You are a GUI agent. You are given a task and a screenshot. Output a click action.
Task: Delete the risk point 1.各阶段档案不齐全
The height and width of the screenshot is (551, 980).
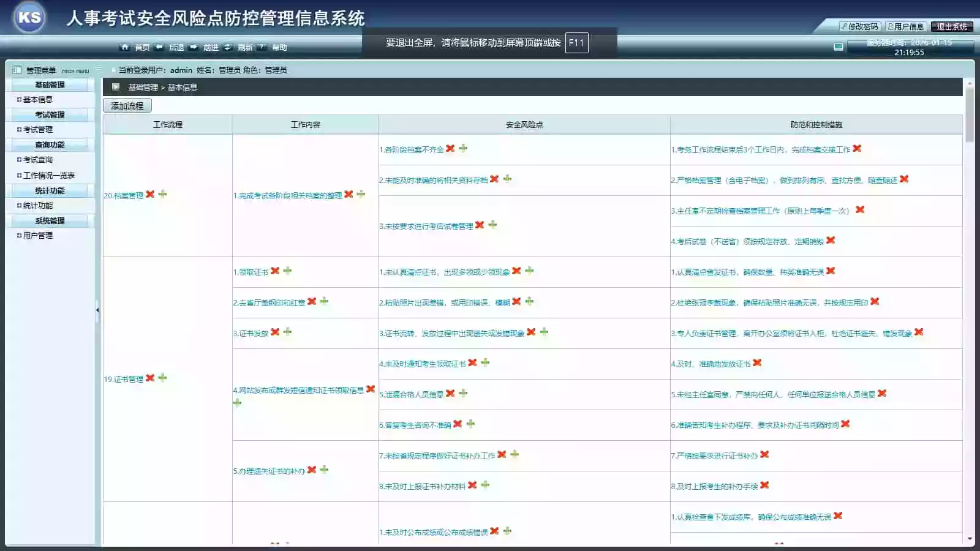pos(450,148)
